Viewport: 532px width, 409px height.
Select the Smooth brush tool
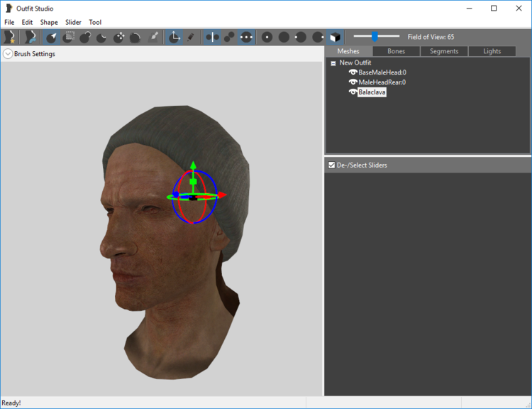coord(135,37)
